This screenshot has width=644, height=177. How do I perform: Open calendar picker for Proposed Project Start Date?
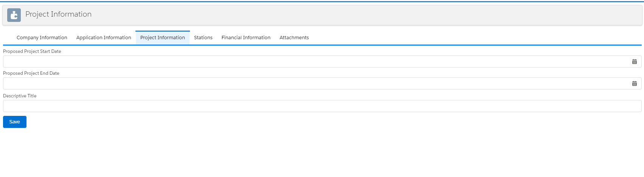(635, 62)
